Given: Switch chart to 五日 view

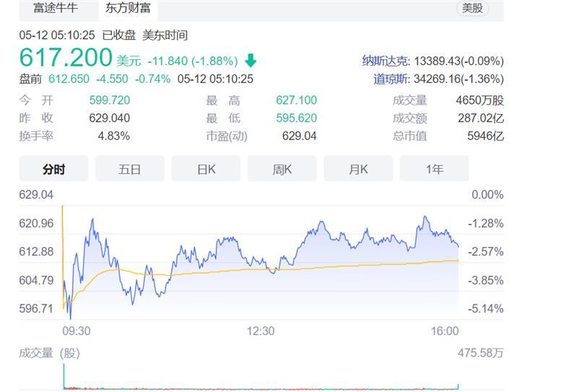Looking at the screenshot, I should (x=130, y=169).
